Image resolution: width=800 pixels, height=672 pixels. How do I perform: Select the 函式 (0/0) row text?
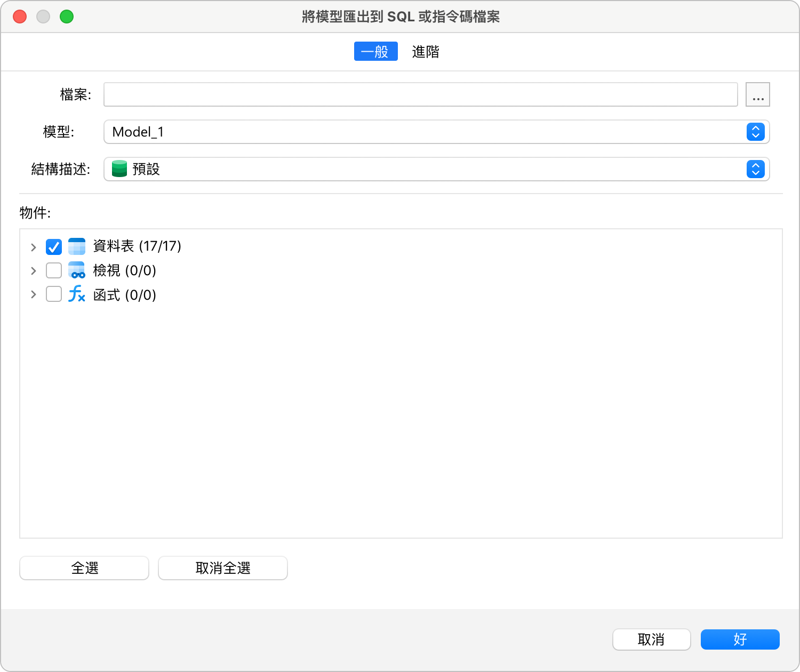pyautogui.click(x=125, y=294)
